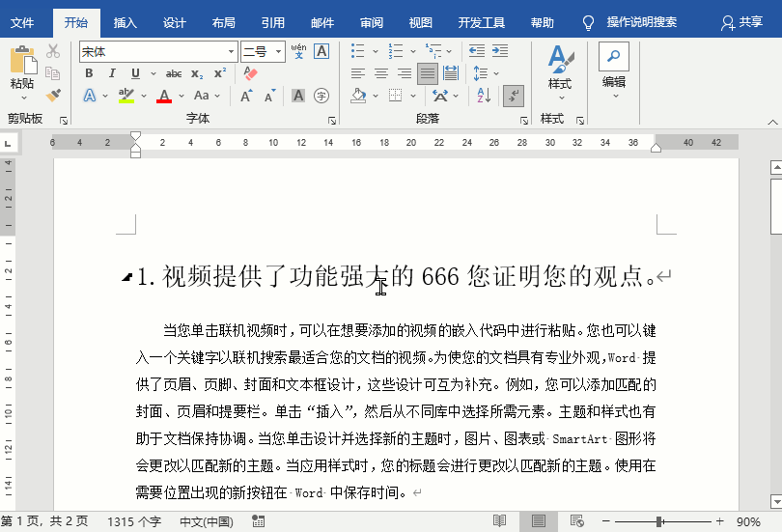Click the Clear Formatting eraser icon

[x=250, y=73]
